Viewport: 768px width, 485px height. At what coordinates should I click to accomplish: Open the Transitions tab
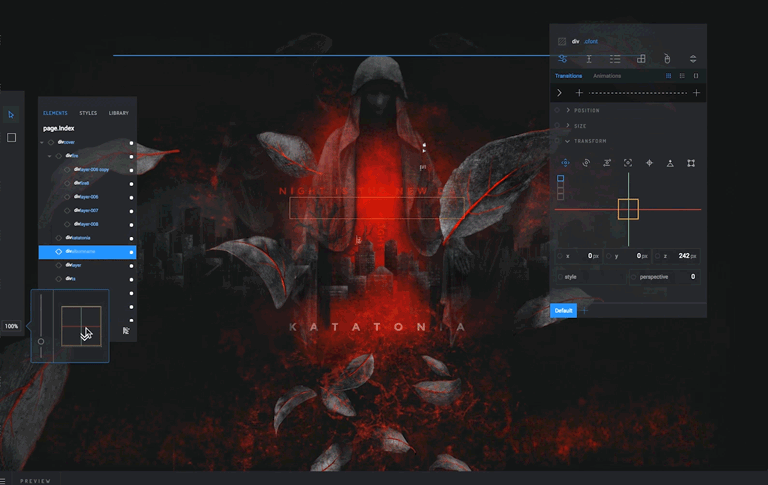click(568, 76)
